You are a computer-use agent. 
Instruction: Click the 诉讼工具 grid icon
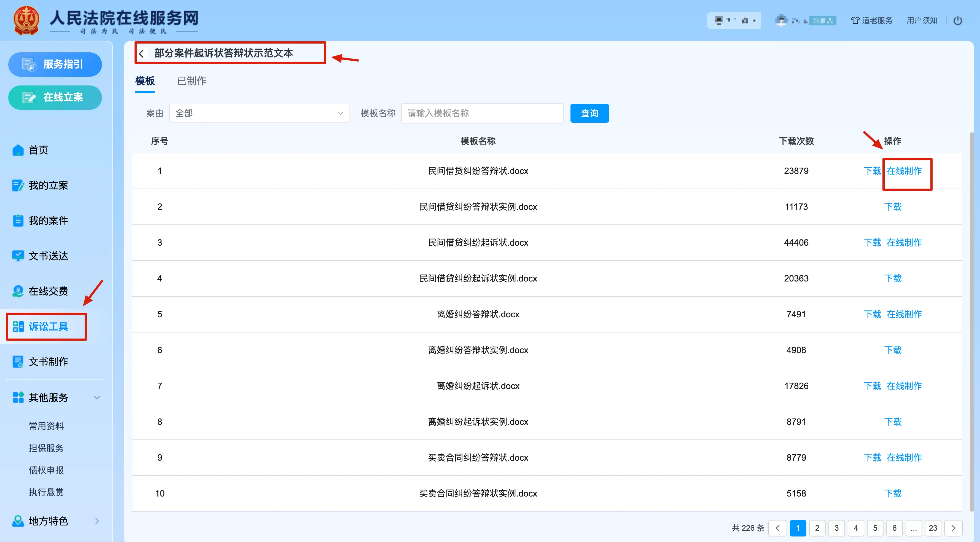(18, 327)
